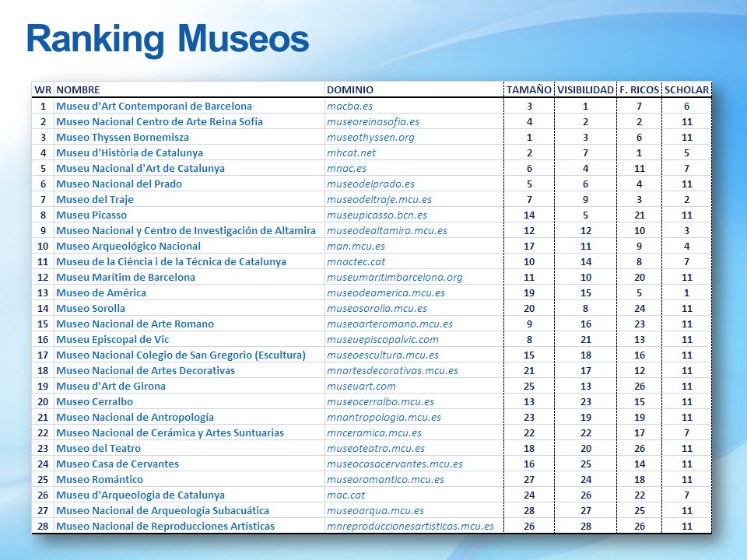Select the TAMAÑO column header
Screen dimensions: 747x560
pos(529,90)
